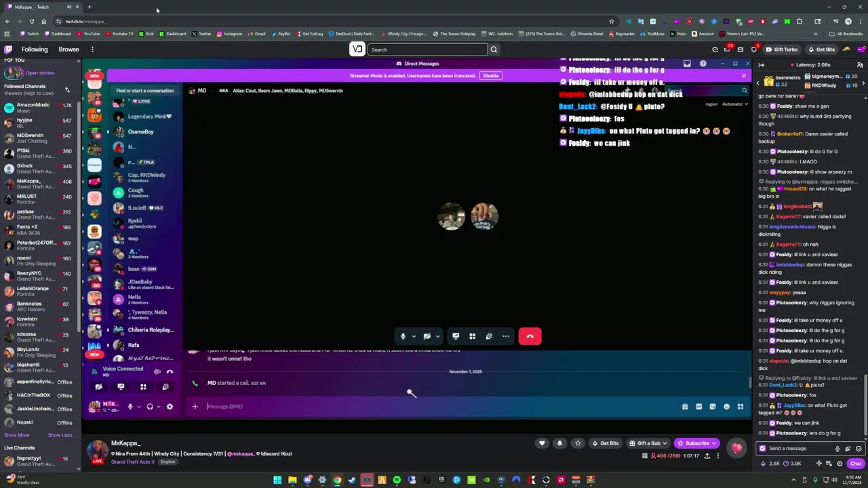The image size is (868, 488).
Task: Open Discord activities icon in call controls
Action: click(x=472, y=336)
